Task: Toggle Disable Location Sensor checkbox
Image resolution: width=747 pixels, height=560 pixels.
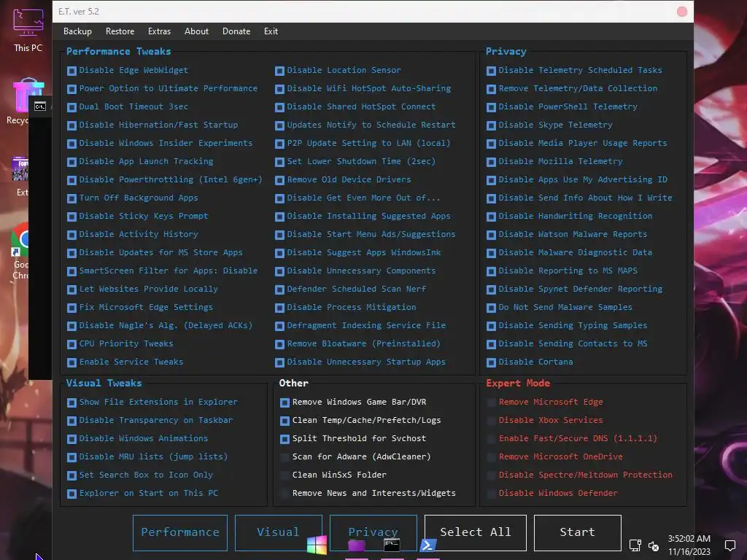Action: [x=279, y=71]
